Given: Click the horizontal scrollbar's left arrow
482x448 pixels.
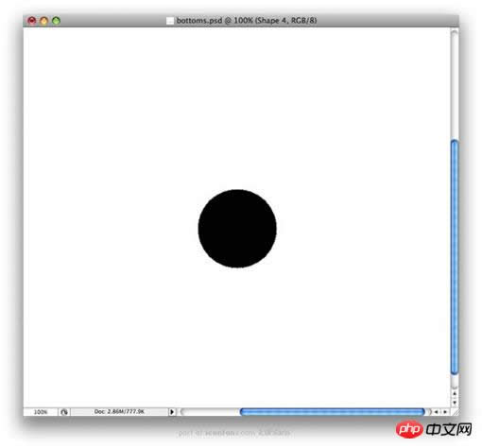Looking at the screenshot, I should (x=437, y=412).
